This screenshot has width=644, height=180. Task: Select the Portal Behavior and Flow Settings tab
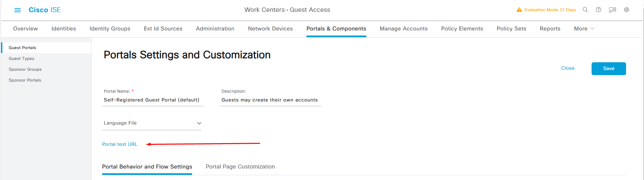(147, 166)
